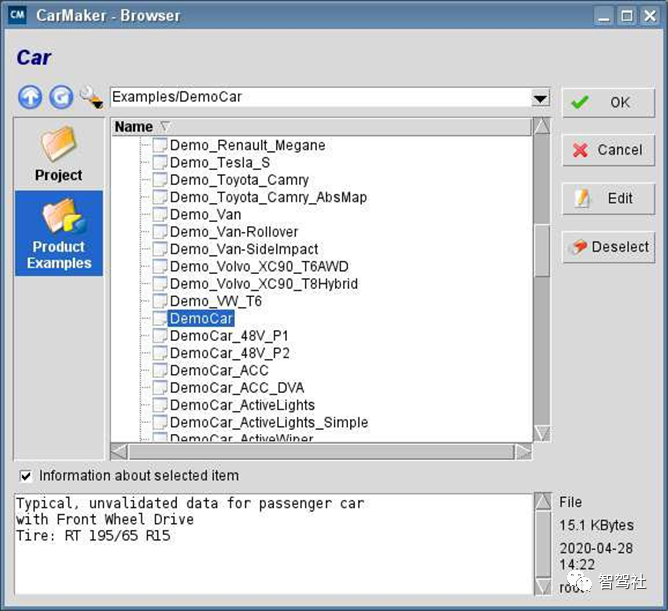Viewport: 668px width, 611px height.
Task: Confirm with the OK button
Action: tap(608, 103)
